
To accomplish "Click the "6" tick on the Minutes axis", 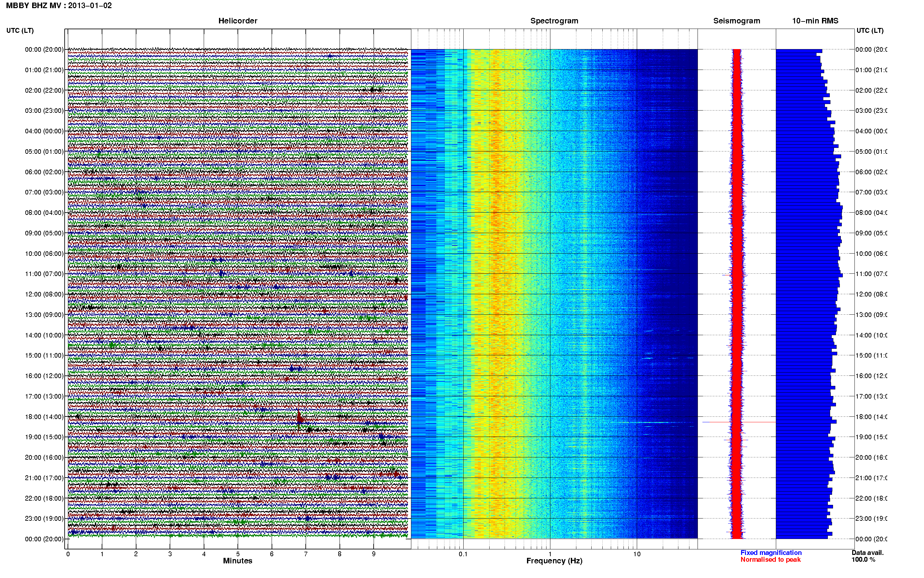I will click(x=272, y=554).
